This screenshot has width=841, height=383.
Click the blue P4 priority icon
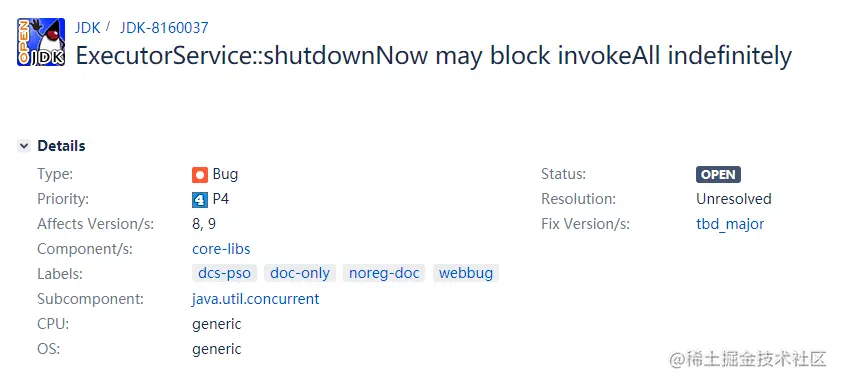tap(200, 200)
